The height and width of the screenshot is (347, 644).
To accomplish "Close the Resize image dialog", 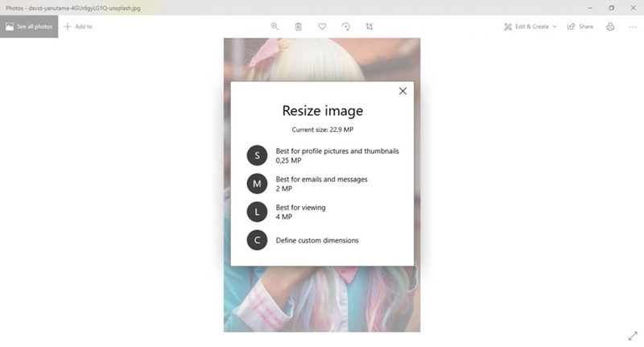I will click(x=402, y=91).
